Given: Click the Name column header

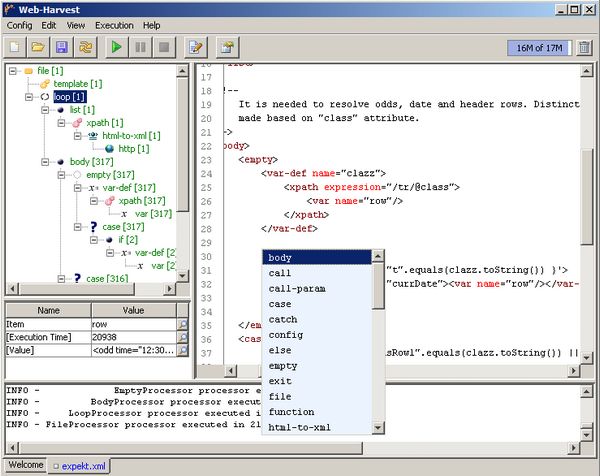Looking at the screenshot, I should (48, 310).
